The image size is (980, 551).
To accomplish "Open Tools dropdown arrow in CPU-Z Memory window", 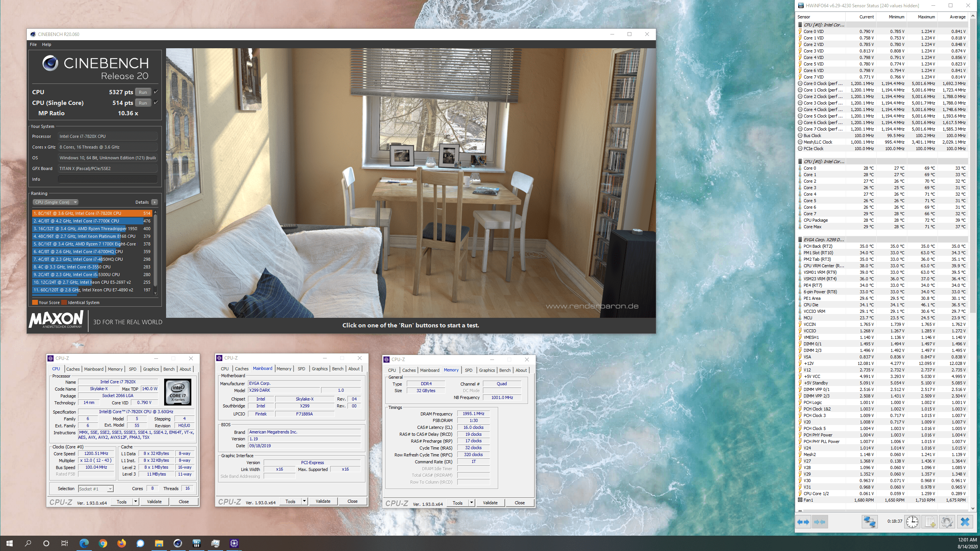I will (x=471, y=503).
